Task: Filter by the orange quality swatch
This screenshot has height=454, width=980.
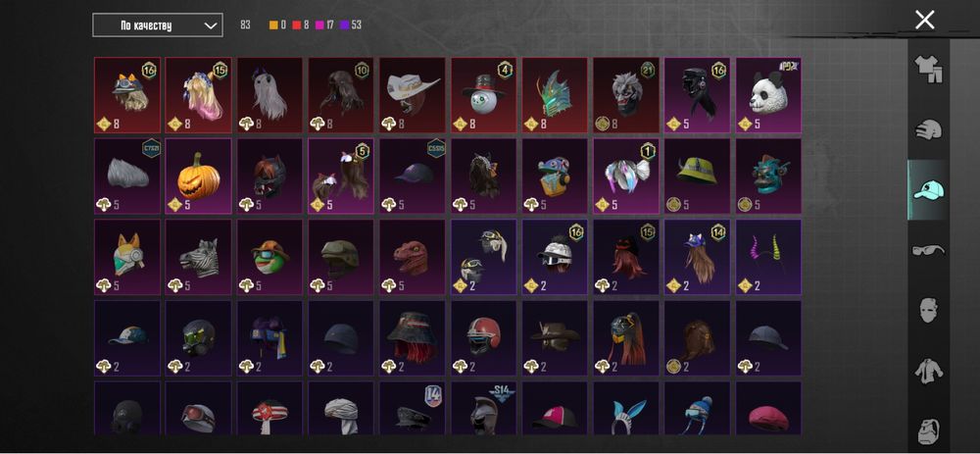Action: click(273, 25)
